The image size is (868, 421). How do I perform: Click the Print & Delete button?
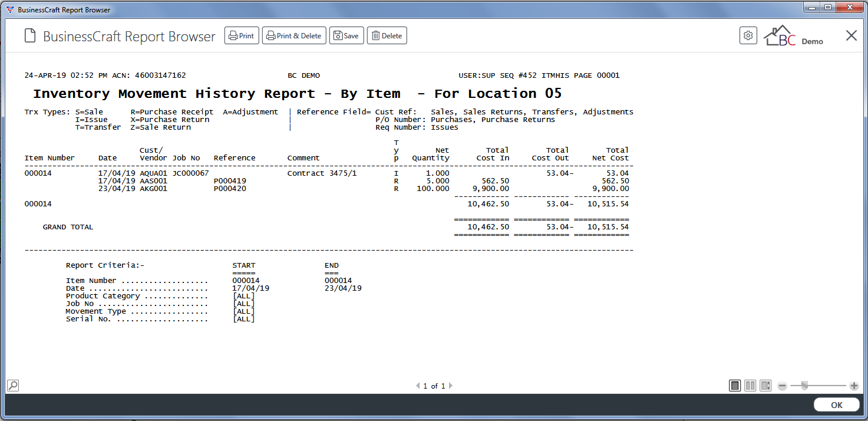(x=294, y=36)
